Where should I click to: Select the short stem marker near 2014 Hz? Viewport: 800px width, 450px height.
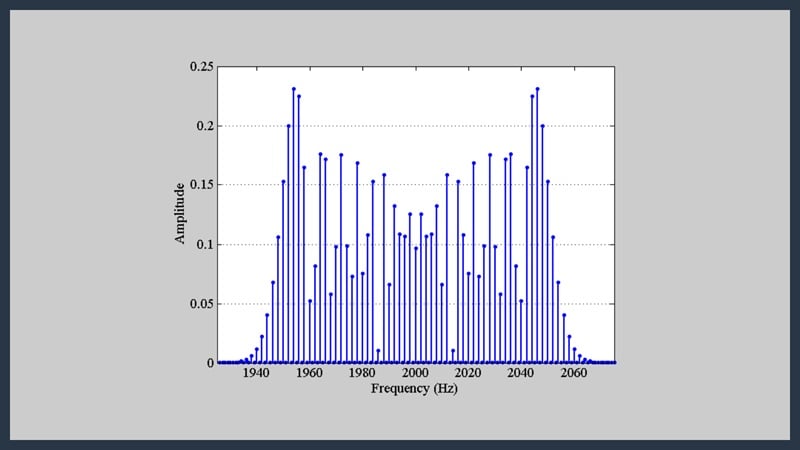pyautogui.click(x=453, y=351)
